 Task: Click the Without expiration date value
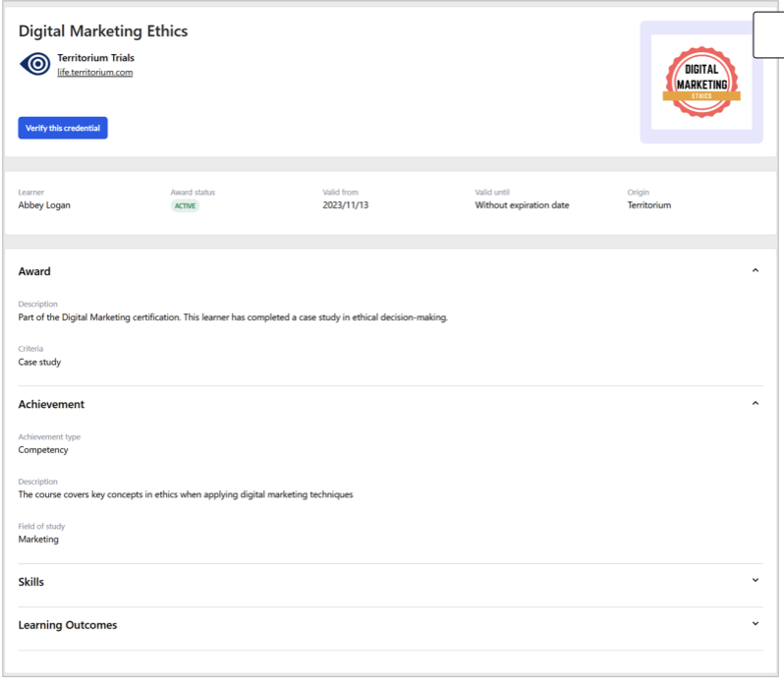tap(522, 205)
